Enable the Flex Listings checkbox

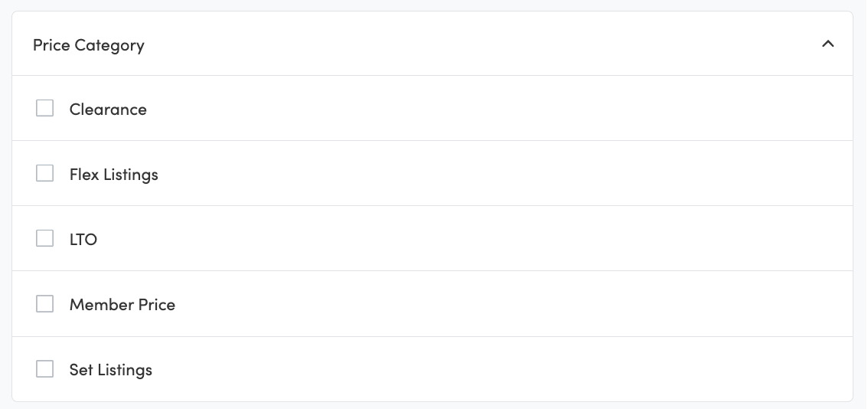pyautogui.click(x=45, y=174)
